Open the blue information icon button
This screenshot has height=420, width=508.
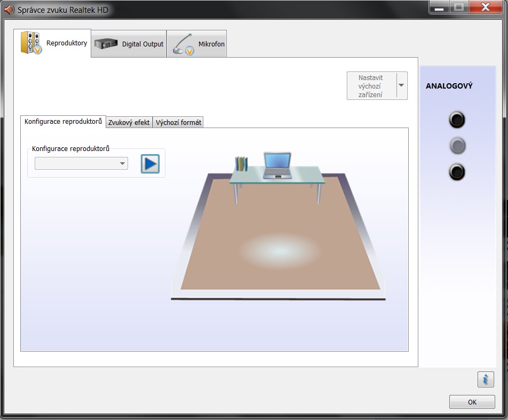pyautogui.click(x=486, y=379)
